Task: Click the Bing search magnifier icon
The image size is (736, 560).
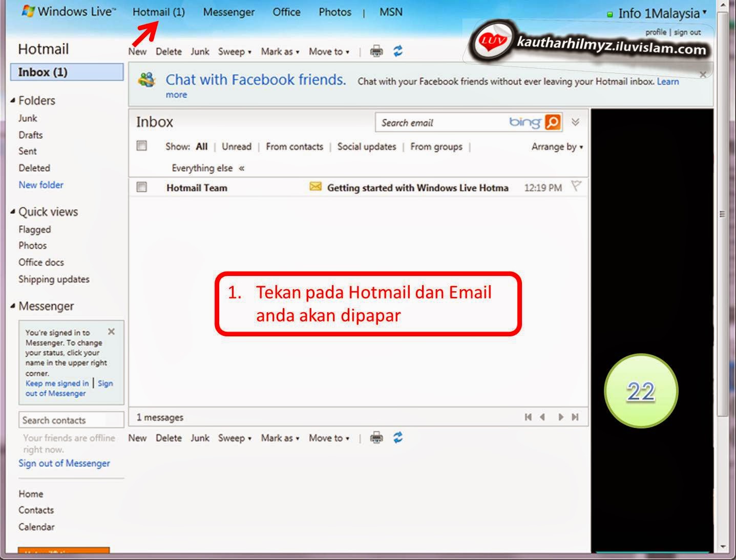Action: [x=552, y=122]
